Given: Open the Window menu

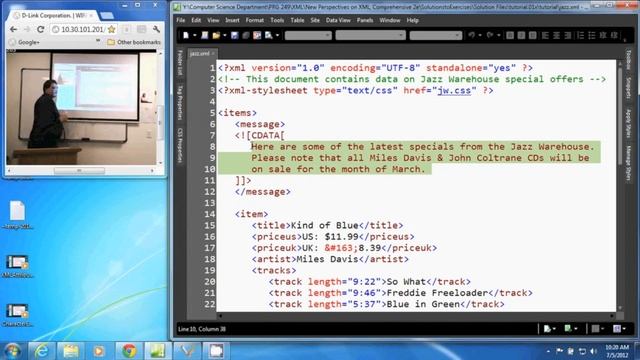Looking at the screenshot, I should (390, 20).
